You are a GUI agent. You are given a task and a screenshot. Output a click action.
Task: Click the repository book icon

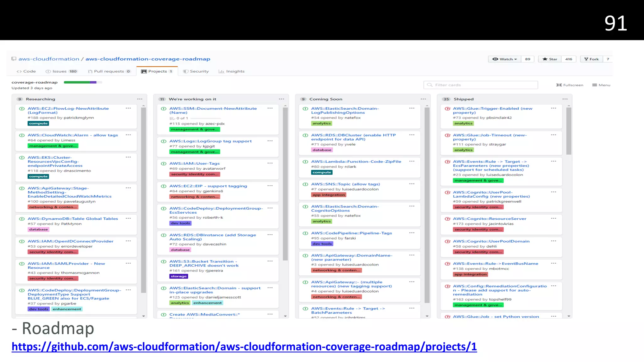tap(14, 59)
